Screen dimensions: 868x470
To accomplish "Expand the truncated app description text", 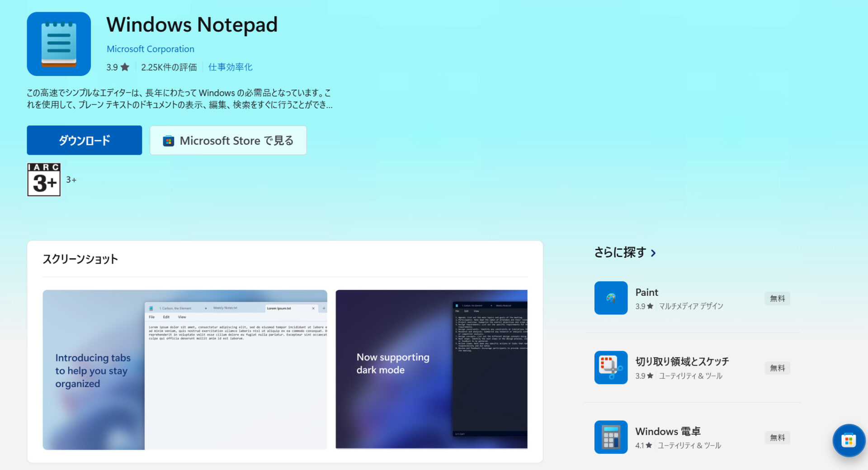I will click(179, 99).
